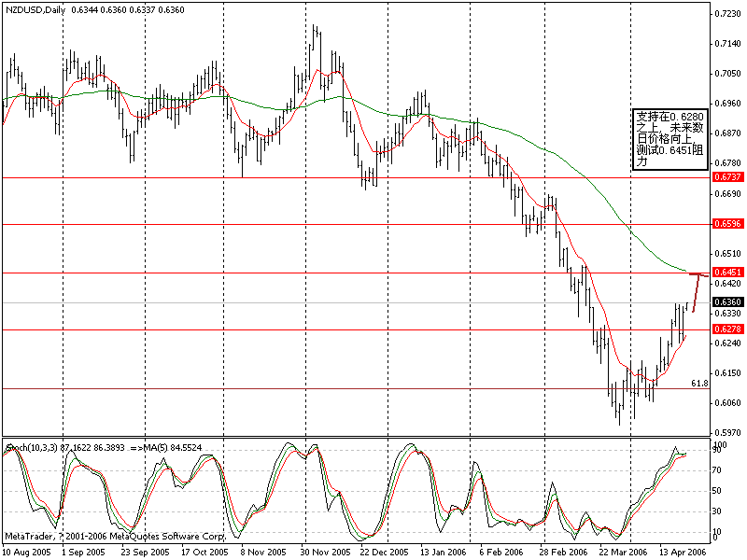Image resolution: width=747 pixels, height=560 pixels.
Task: Click the 28 Feb 2006 date label
Action: click(x=563, y=552)
